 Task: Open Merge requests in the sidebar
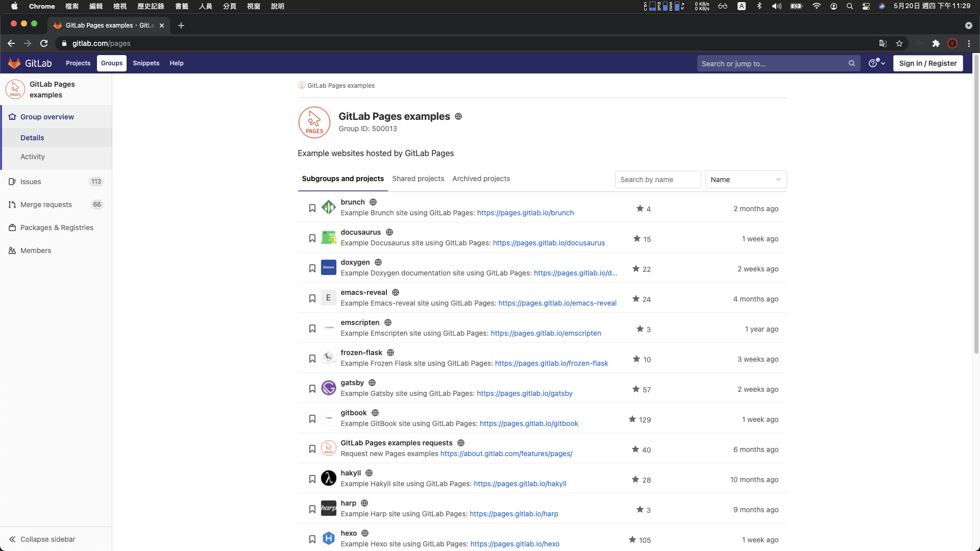[x=56, y=205]
